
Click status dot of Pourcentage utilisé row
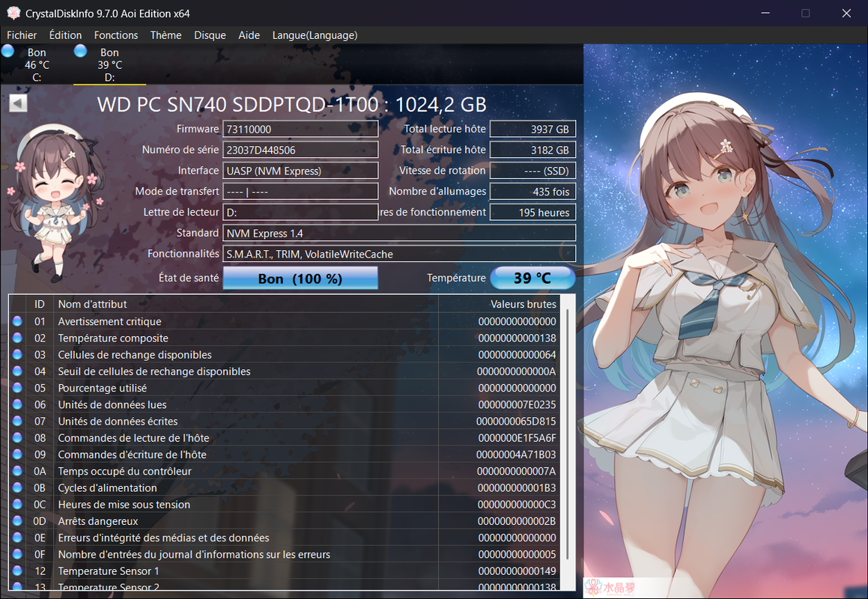pos(17,388)
